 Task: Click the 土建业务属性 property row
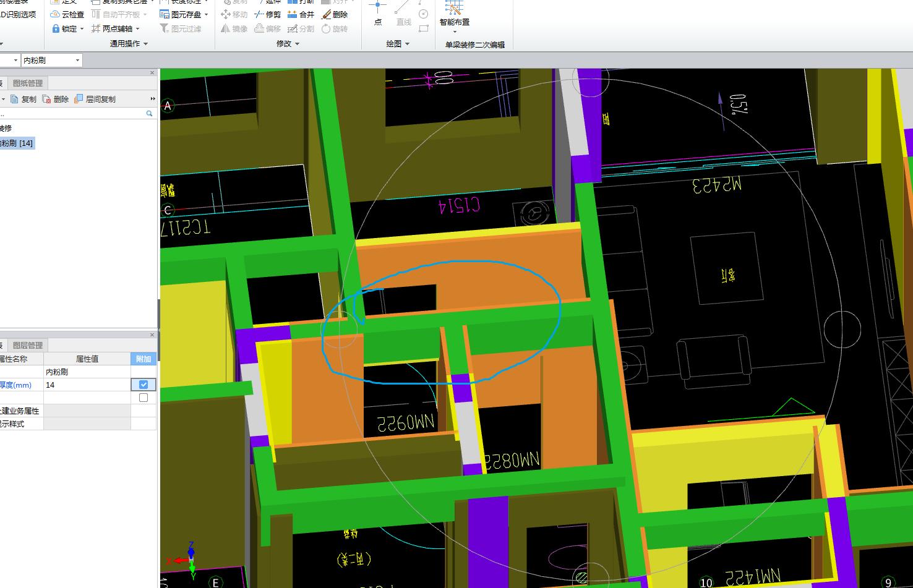tap(78, 411)
